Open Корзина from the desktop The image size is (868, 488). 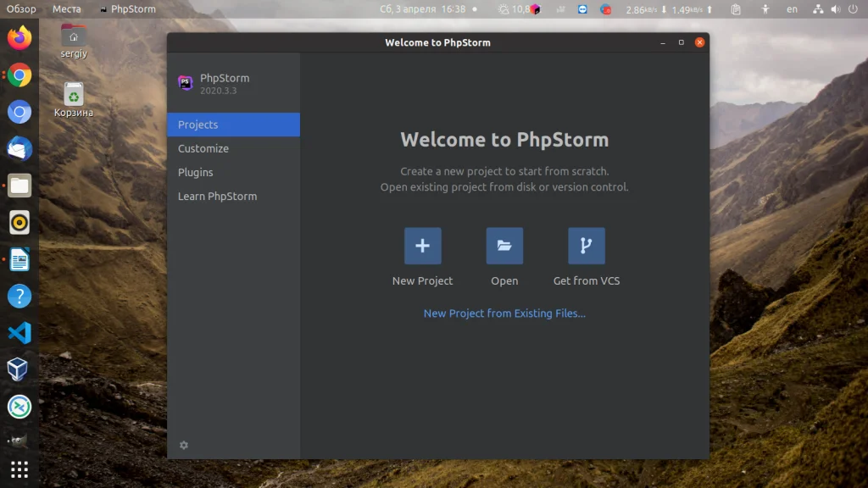click(x=73, y=96)
